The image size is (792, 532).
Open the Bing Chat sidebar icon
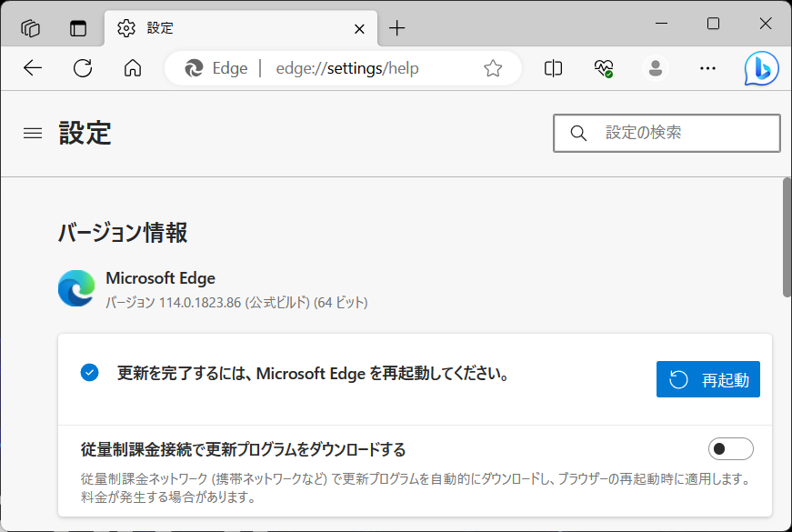[761, 68]
